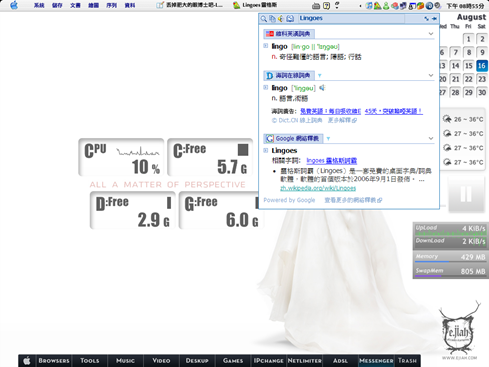This screenshot has height=367, width=489.
Task: Open Music in the bottom dock
Action: click(x=125, y=361)
